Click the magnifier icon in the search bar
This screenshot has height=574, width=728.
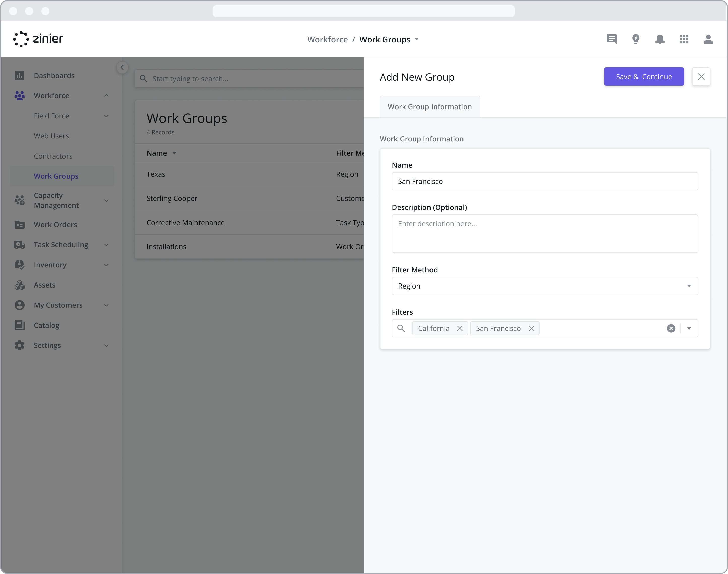[x=144, y=79]
